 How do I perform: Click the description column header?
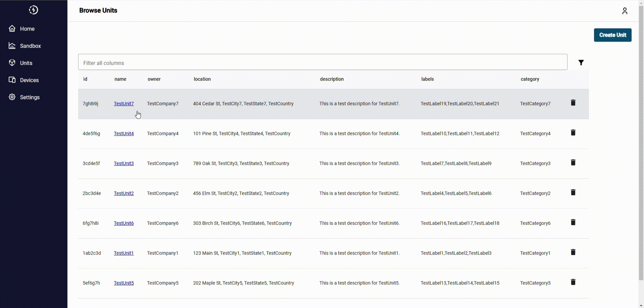click(332, 79)
